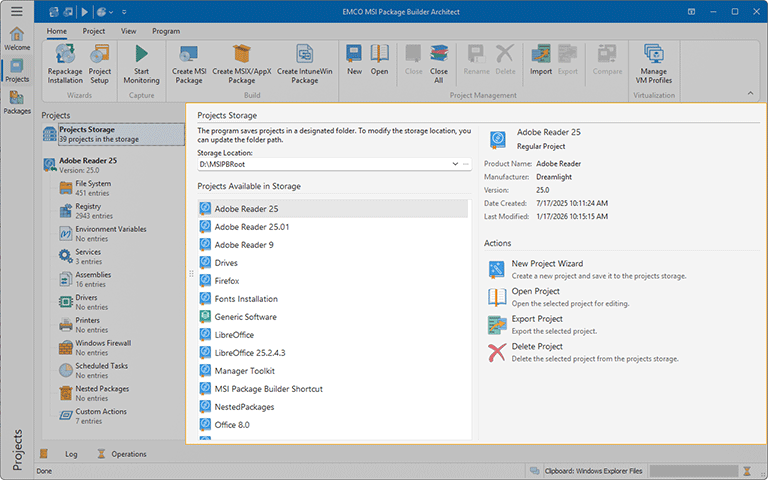Click Delete Project in Actions
This screenshot has width=768, height=480.
point(536,347)
